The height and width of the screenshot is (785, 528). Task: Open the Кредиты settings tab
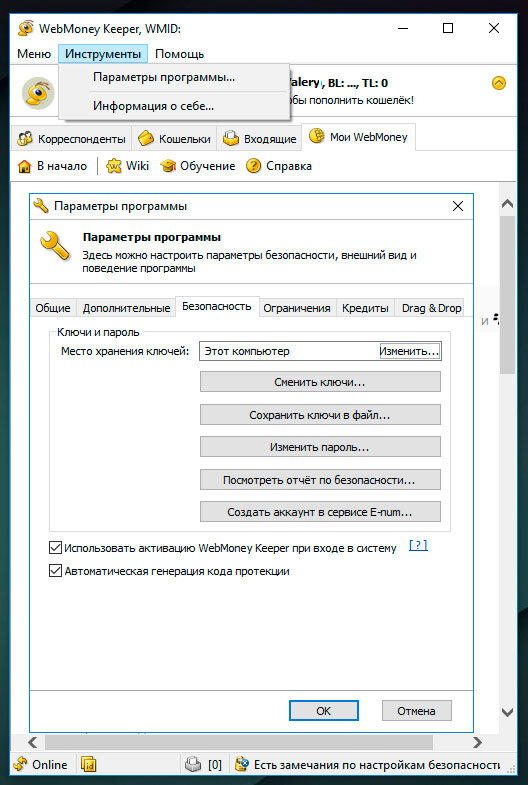click(x=365, y=308)
